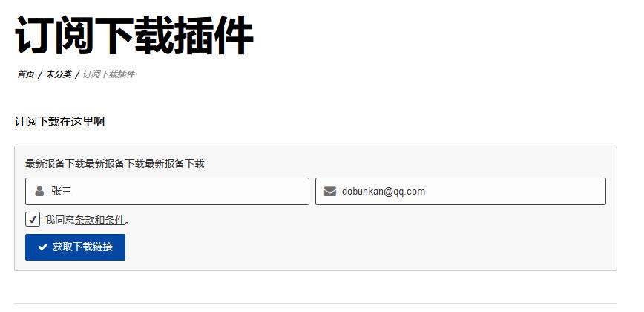Click the 最新报备下载 form description text
This screenshot has height=312, width=644.
click(114, 164)
